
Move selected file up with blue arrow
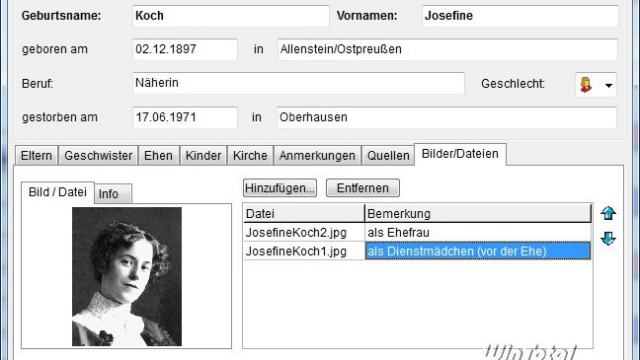pos(608,213)
